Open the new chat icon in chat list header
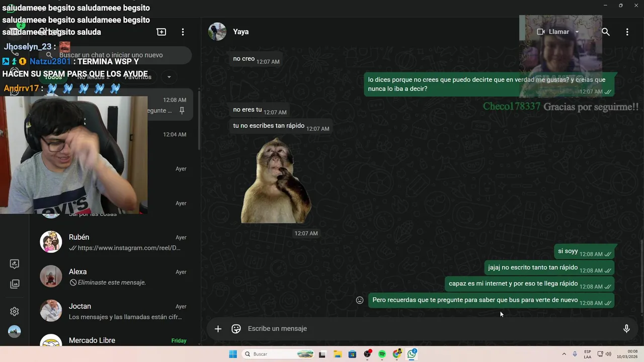The image size is (644, 362). (162, 32)
